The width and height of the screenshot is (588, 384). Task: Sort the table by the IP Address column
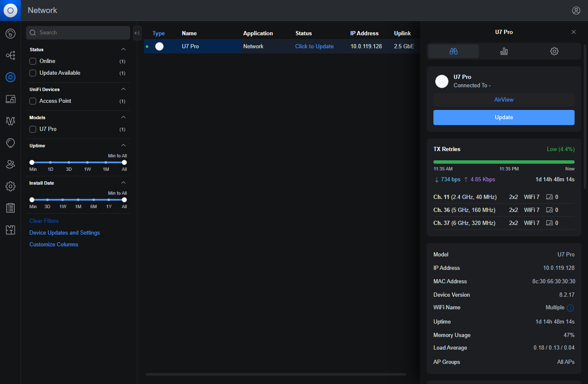click(x=365, y=34)
